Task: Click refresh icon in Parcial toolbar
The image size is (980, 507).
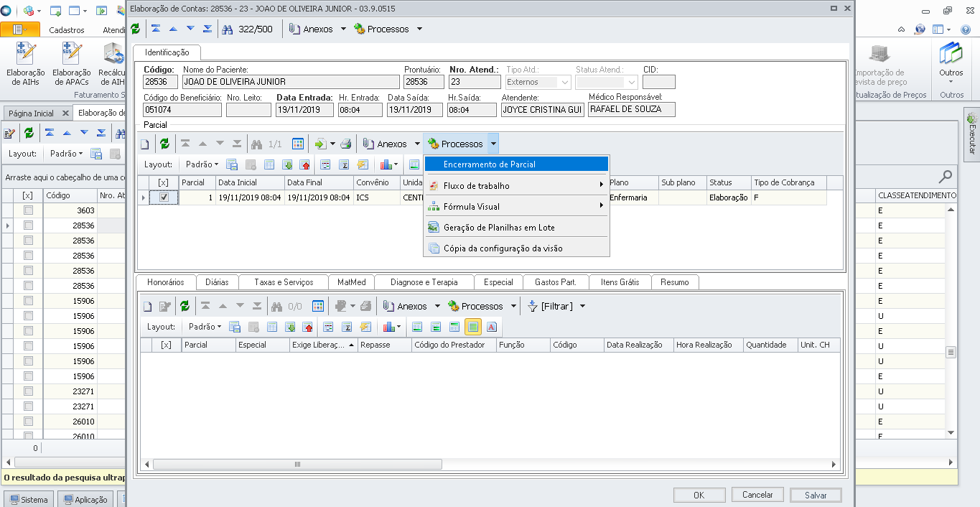Action: coord(164,144)
